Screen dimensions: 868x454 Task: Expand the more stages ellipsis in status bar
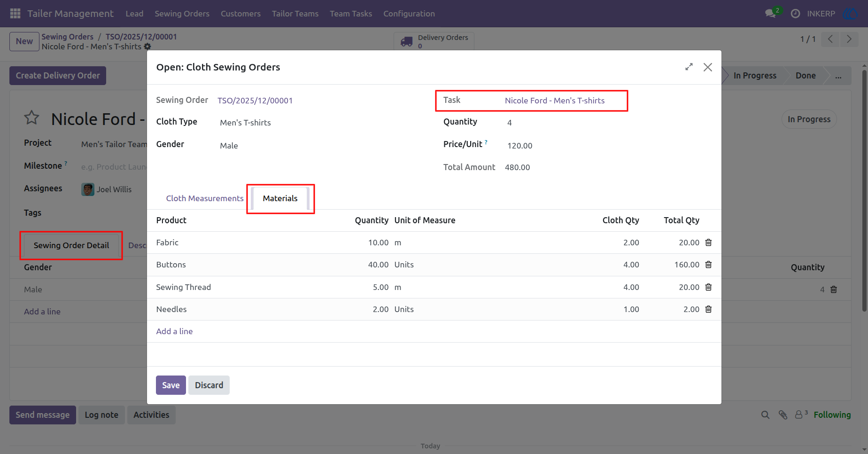838,76
